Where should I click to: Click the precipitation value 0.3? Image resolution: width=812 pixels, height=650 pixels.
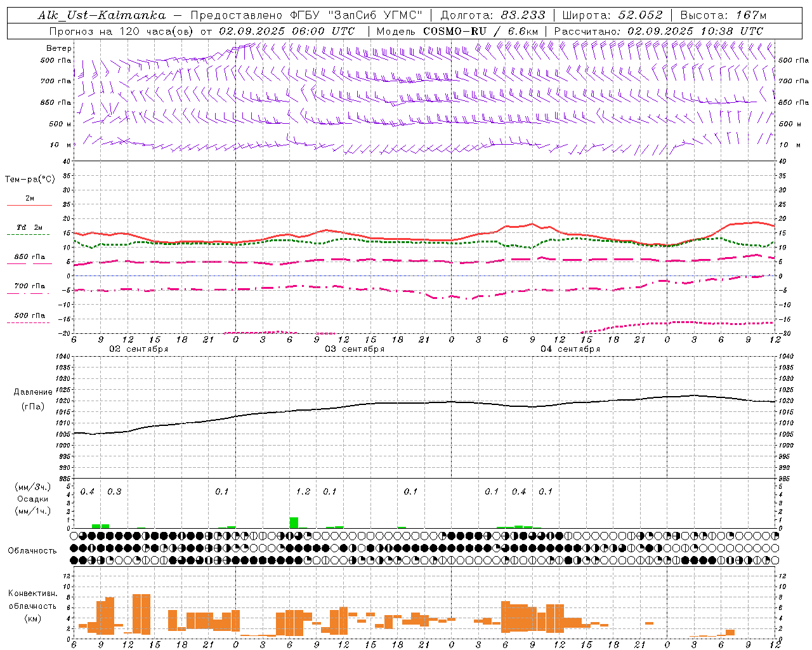point(114,492)
